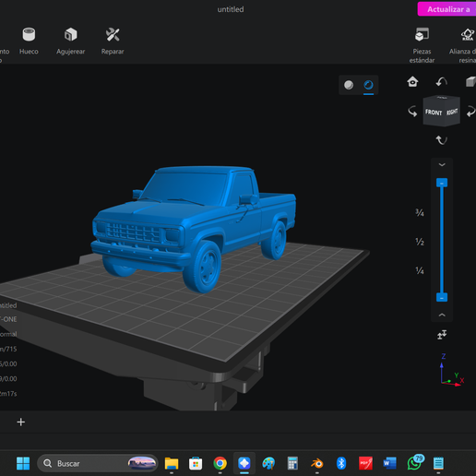Open Microsoft Store from taskbar
The image size is (476, 476).
[196, 463]
